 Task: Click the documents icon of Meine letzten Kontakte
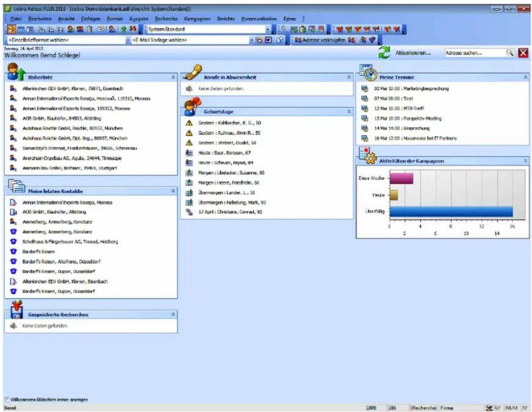(x=16, y=186)
